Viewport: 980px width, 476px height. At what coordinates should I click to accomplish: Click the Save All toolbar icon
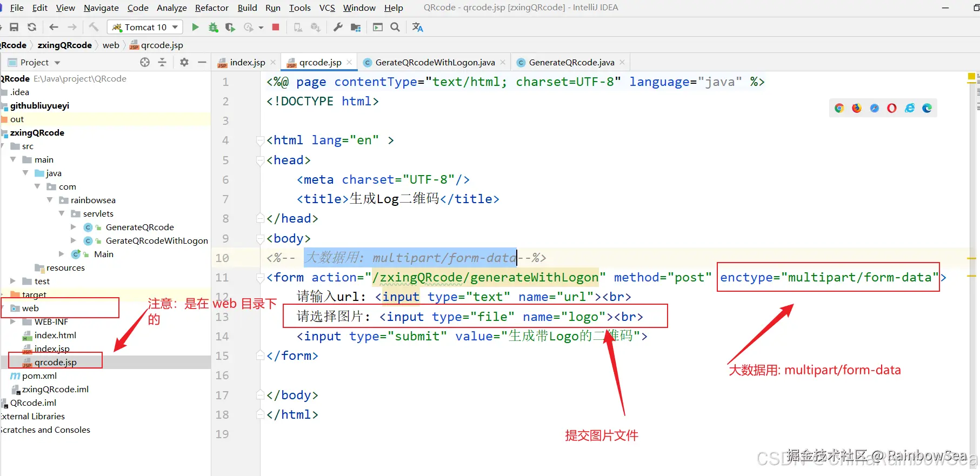[15, 27]
